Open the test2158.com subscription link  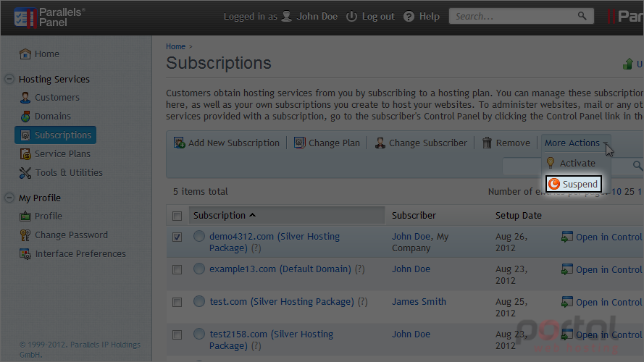(271, 340)
